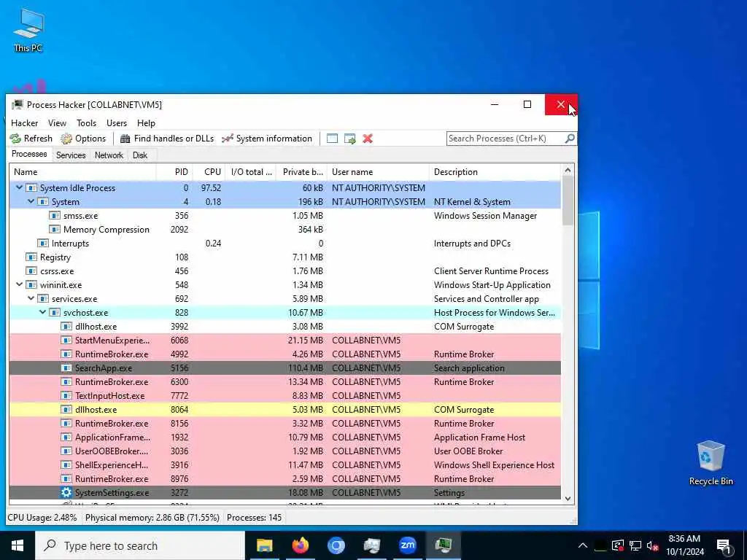Select the StartMenuExperie... process row

point(285,341)
